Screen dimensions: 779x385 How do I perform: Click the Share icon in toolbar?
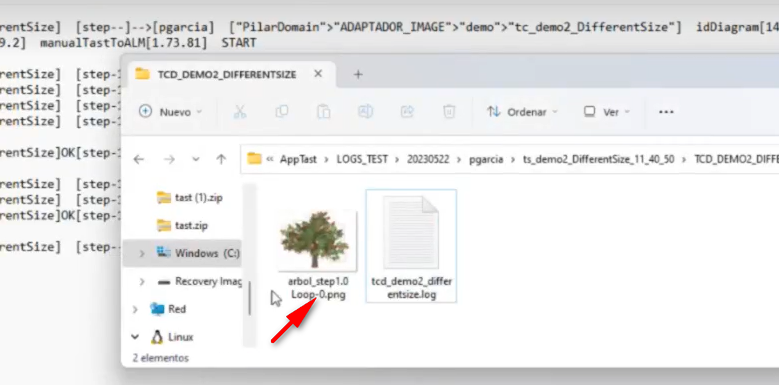tap(407, 112)
